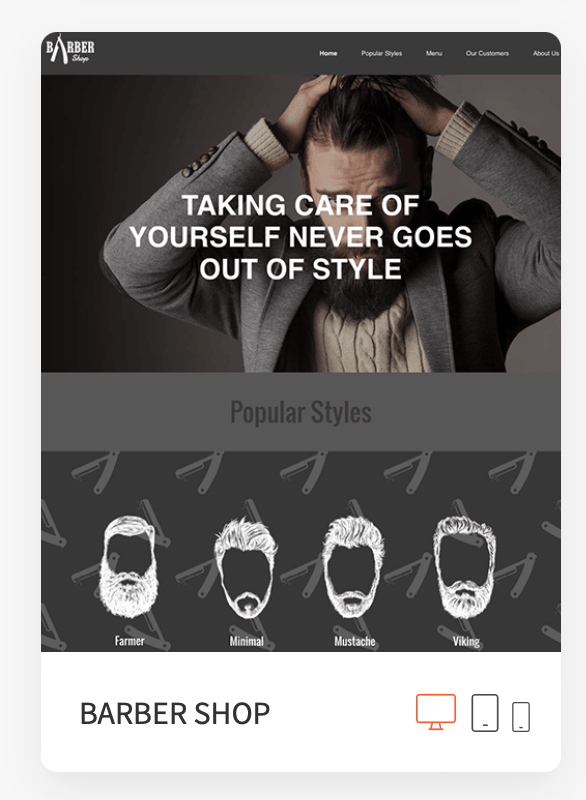The image size is (586, 800).
Task: Open the Home menu item
Action: pos(328,53)
